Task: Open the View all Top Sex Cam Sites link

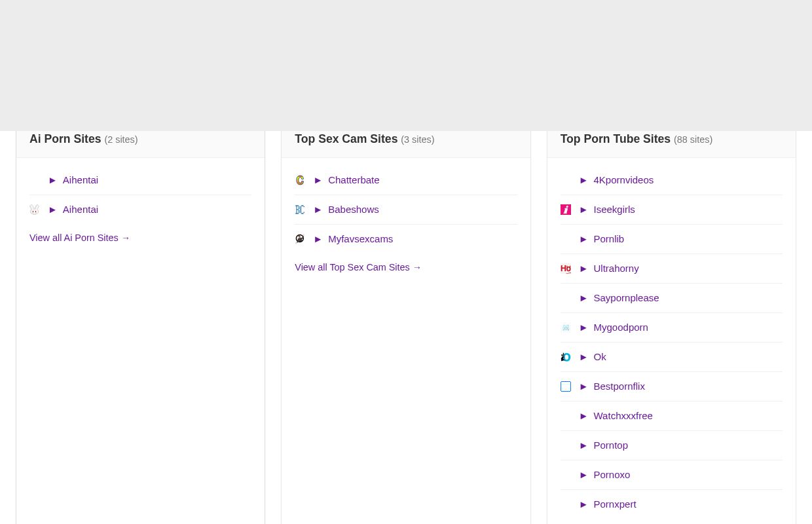Action: (x=358, y=267)
